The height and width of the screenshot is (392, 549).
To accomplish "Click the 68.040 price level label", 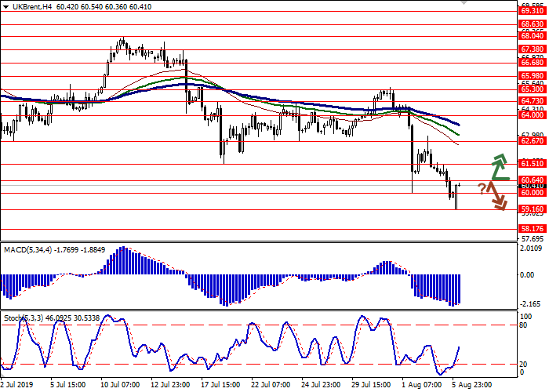I will [532, 36].
